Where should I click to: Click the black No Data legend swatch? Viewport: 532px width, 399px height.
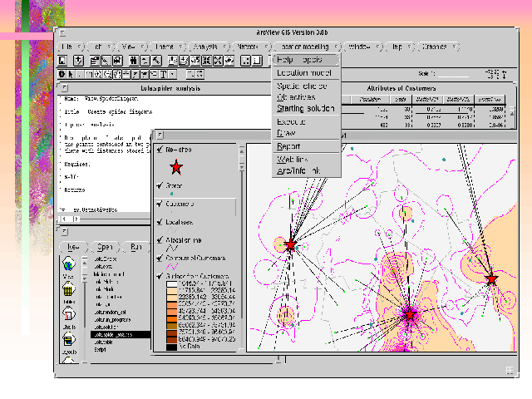tap(172, 347)
